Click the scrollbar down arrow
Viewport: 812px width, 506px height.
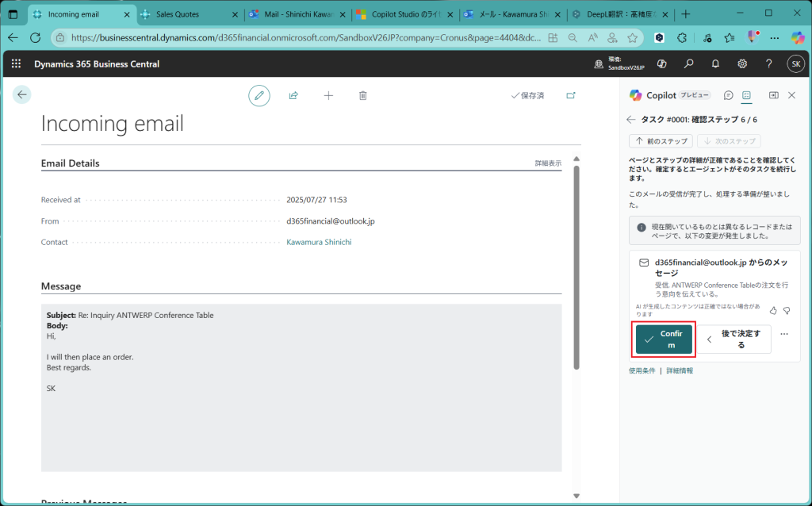click(576, 496)
